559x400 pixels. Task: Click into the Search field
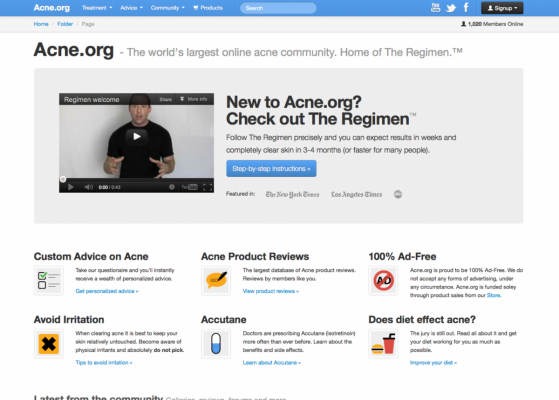click(278, 8)
